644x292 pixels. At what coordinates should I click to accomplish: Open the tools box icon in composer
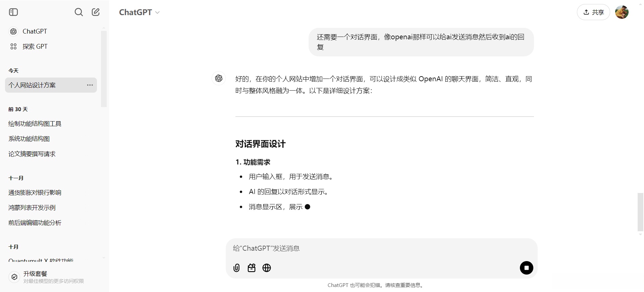coord(252,268)
